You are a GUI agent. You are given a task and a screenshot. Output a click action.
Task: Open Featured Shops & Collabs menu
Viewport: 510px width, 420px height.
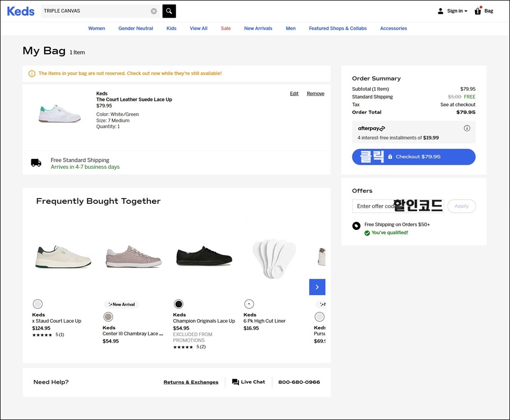pos(338,28)
